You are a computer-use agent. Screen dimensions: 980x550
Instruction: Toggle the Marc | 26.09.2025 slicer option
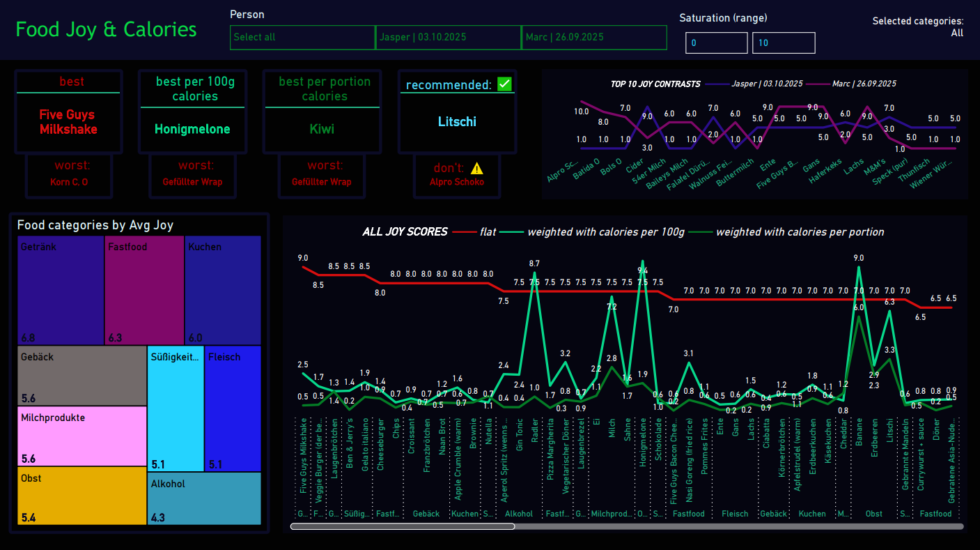593,38
